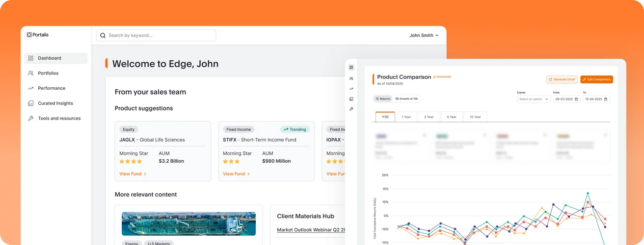Click the '$3.2 Billion' AUM value

[x=171, y=161]
